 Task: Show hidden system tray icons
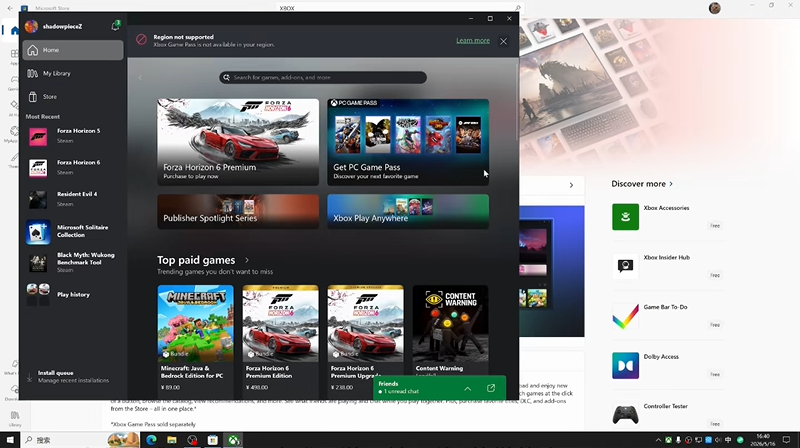click(x=658, y=440)
